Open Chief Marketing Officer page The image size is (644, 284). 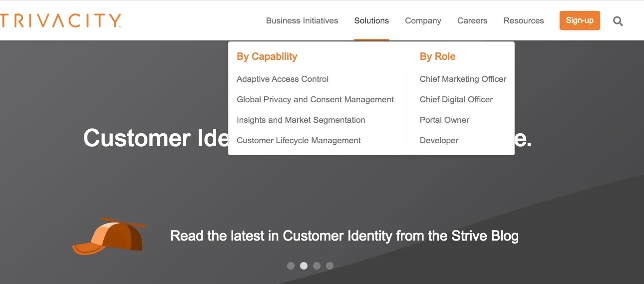coord(463,79)
